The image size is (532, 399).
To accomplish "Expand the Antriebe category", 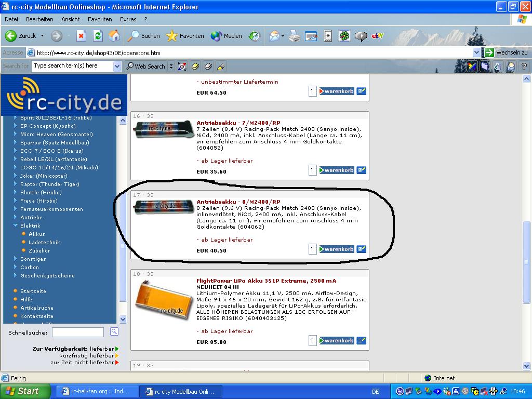I will 15,217.
